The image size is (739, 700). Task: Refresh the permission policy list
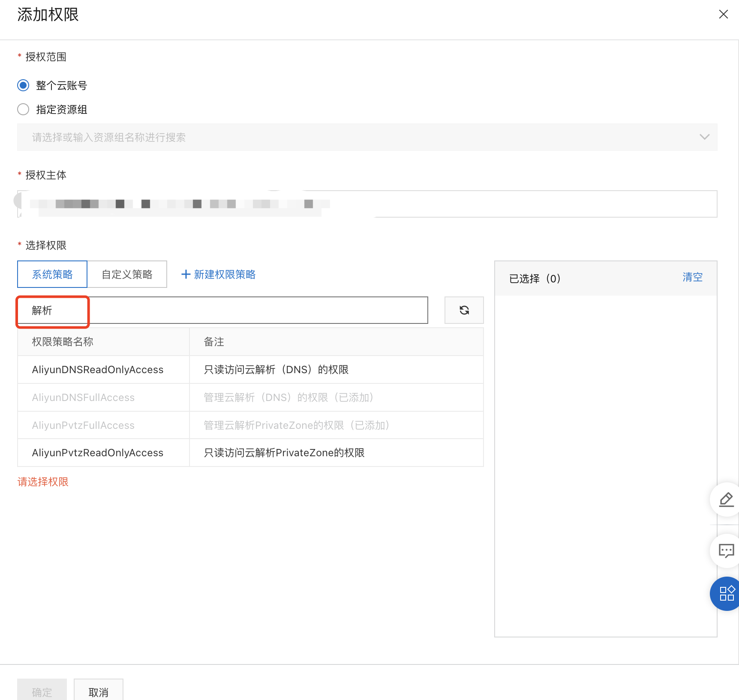click(x=464, y=310)
